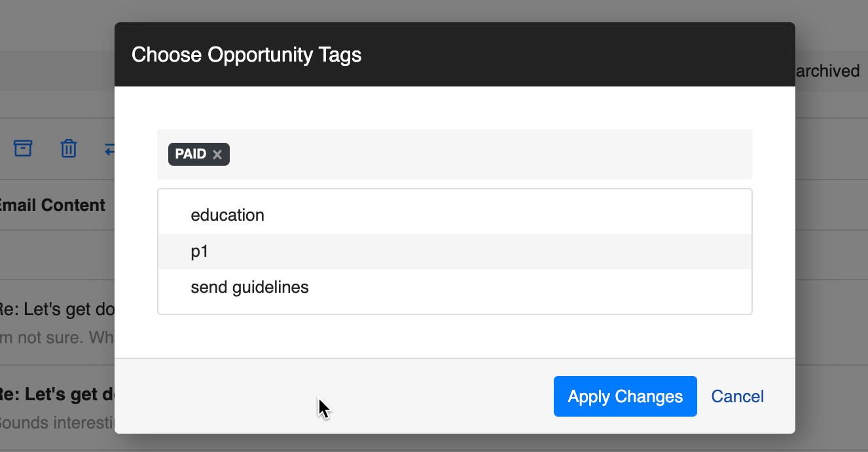Click the partially hidden arrow icon beside trash
This screenshot has width=868, height=452.
(x=109, y=149)
